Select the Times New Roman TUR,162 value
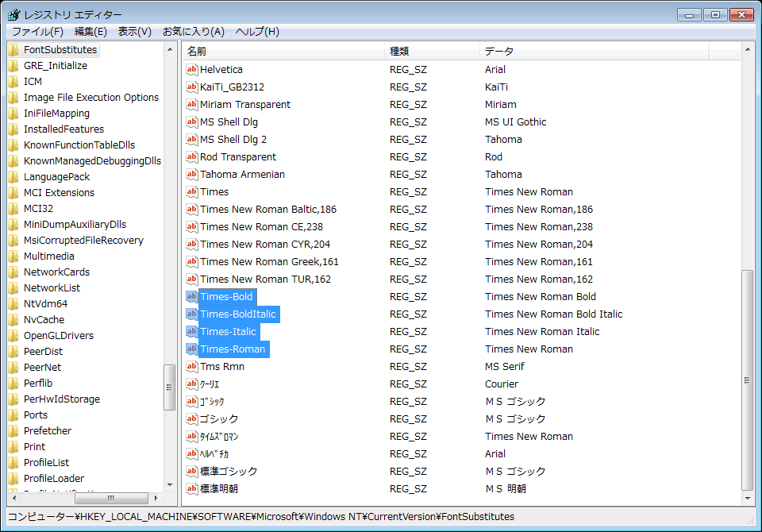 tap(265, 279)
